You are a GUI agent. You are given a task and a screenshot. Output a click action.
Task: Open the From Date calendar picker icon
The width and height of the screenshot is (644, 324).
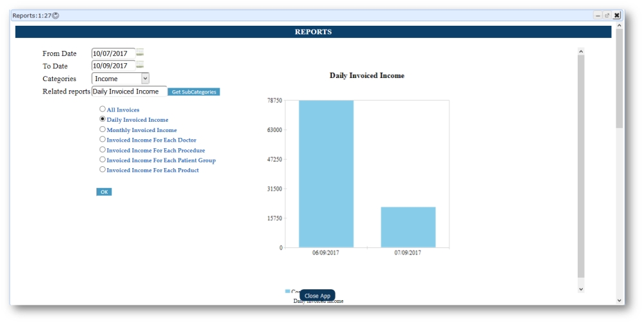pyautogui.click(x=140, y=53)
